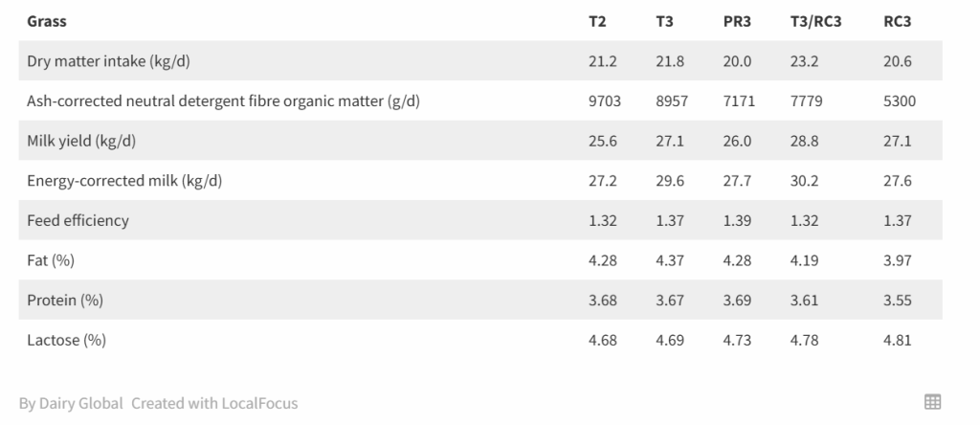The height and width of the screenshot is (425, 980).
Task: Click the Feed efficiency row label
Action: coord(78,220)
